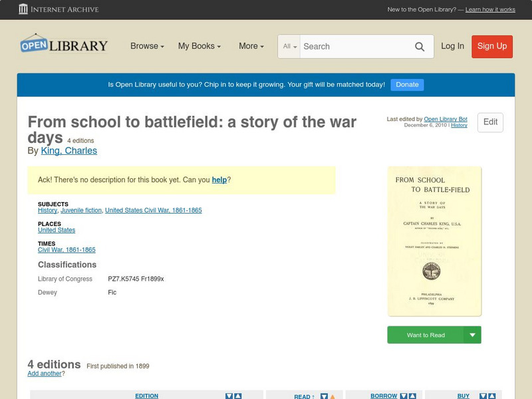The height and width of the screenshot is (399, 532).
Task: Open the King, Charles author page
Action: click(x=68, y=151)
